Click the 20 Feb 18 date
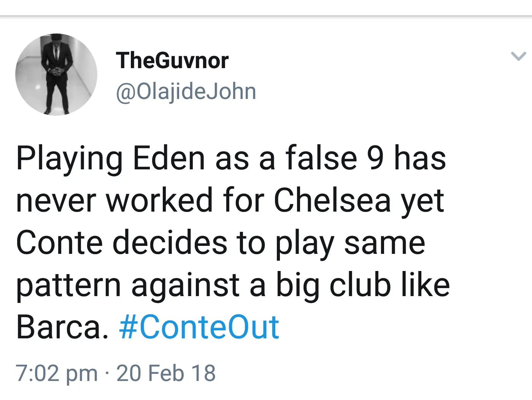 coord(167,373)
